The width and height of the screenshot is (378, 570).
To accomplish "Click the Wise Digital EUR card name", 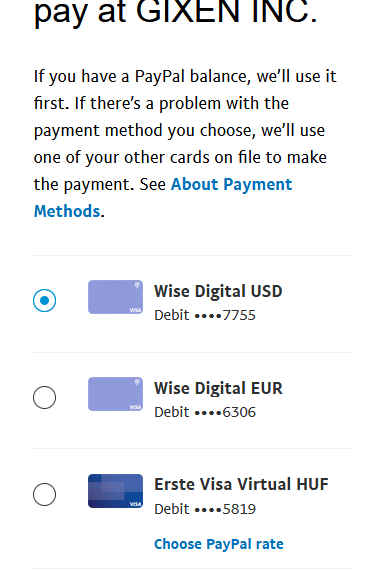I will pyautogui.click(x=218, y=388).
